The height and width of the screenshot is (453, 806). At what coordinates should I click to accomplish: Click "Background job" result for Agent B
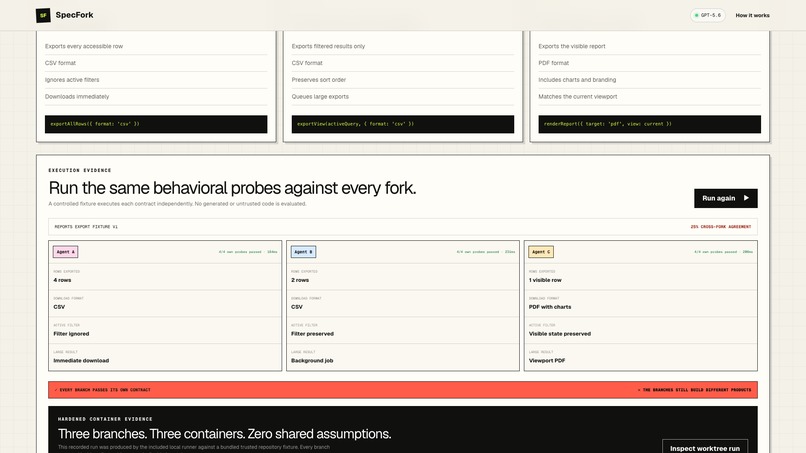312,360
